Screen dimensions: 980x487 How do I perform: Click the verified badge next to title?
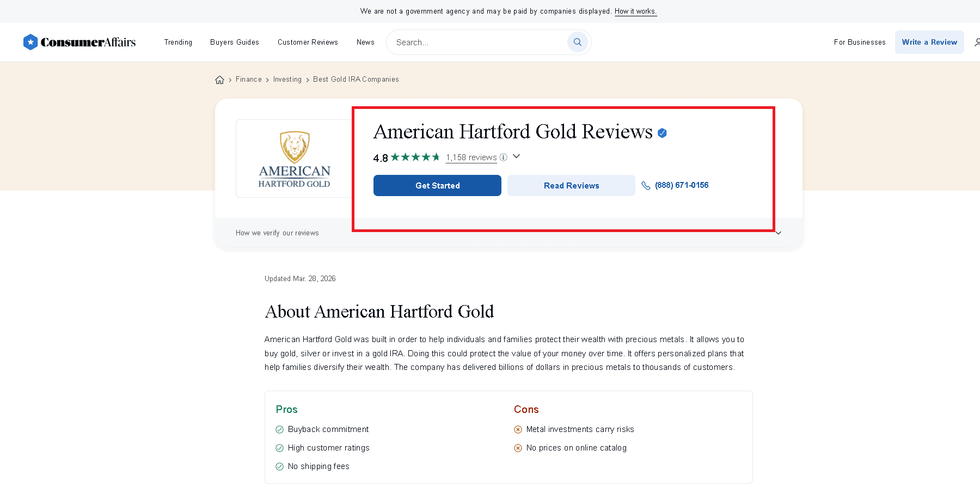tap(662, 133)
